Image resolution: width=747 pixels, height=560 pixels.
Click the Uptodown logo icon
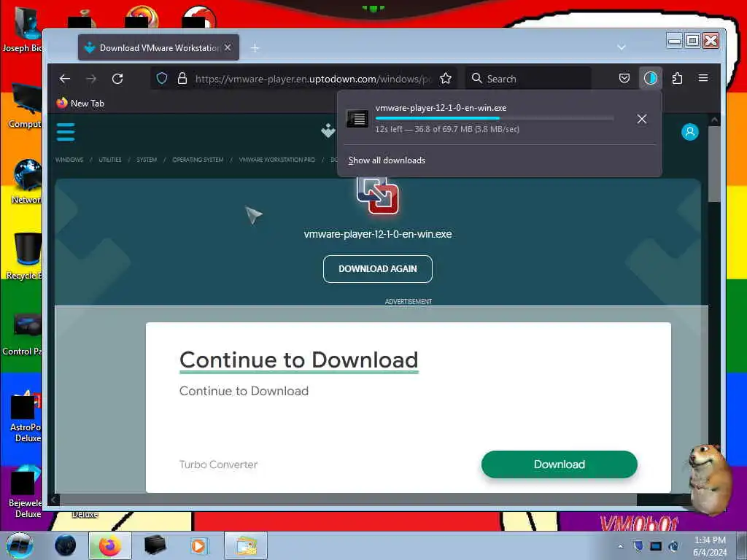coord(328,131)
